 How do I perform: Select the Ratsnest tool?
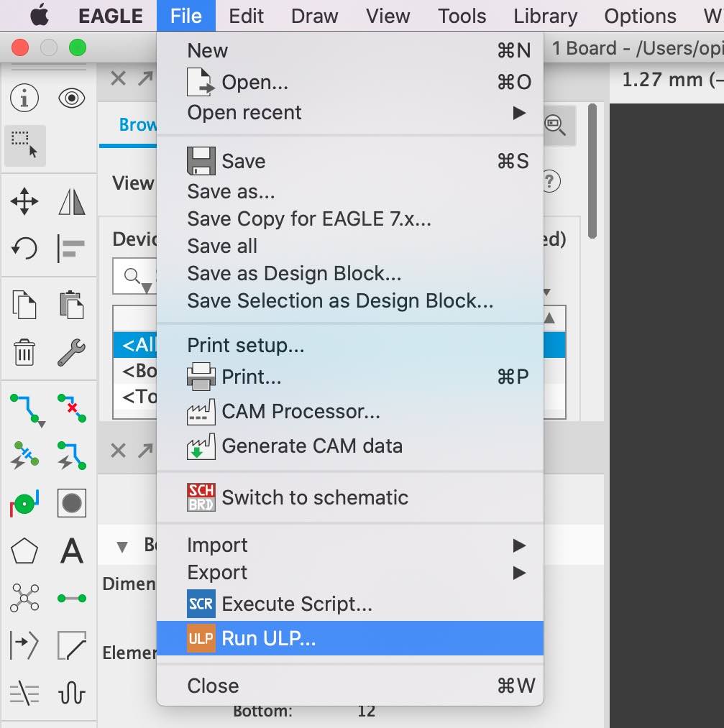point(24,598)
